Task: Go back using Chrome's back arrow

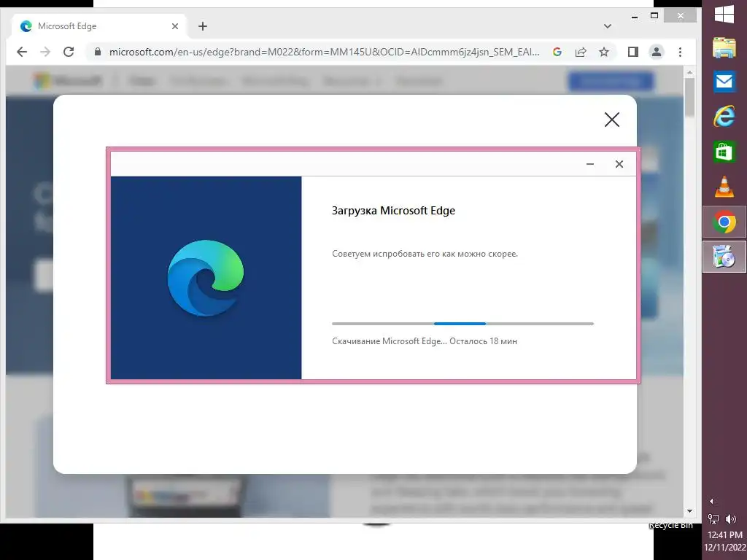Action: (22, 52)
